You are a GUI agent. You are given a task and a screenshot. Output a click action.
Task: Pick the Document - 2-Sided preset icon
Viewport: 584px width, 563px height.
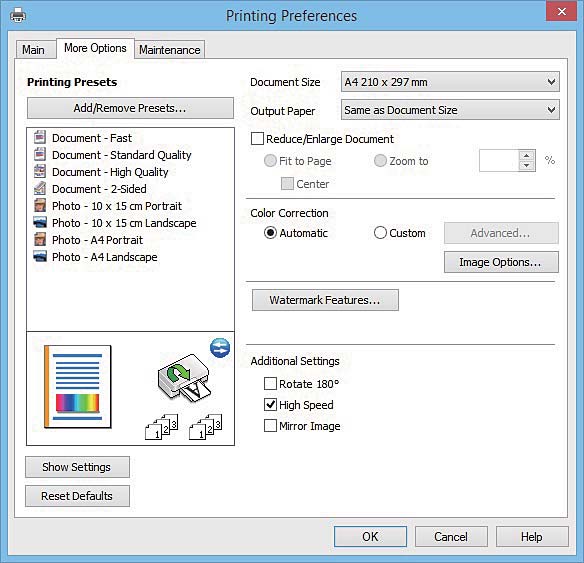click(x=40, y=188)
